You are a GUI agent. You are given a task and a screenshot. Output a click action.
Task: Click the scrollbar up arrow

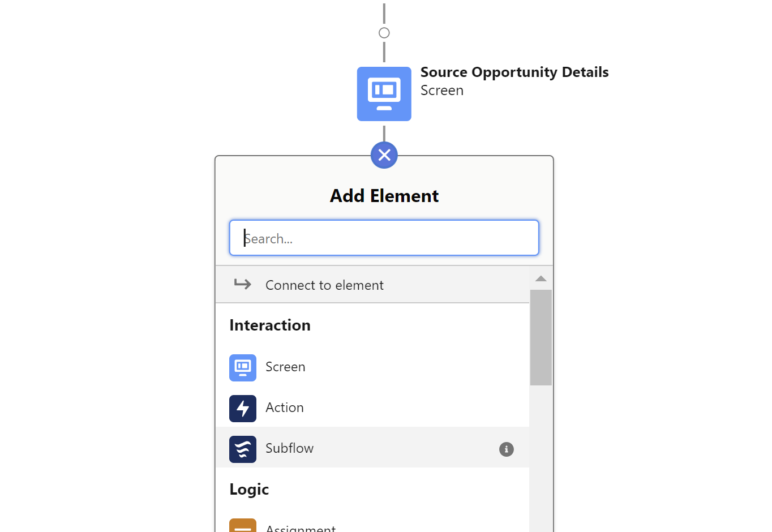[x=541, y=278]
